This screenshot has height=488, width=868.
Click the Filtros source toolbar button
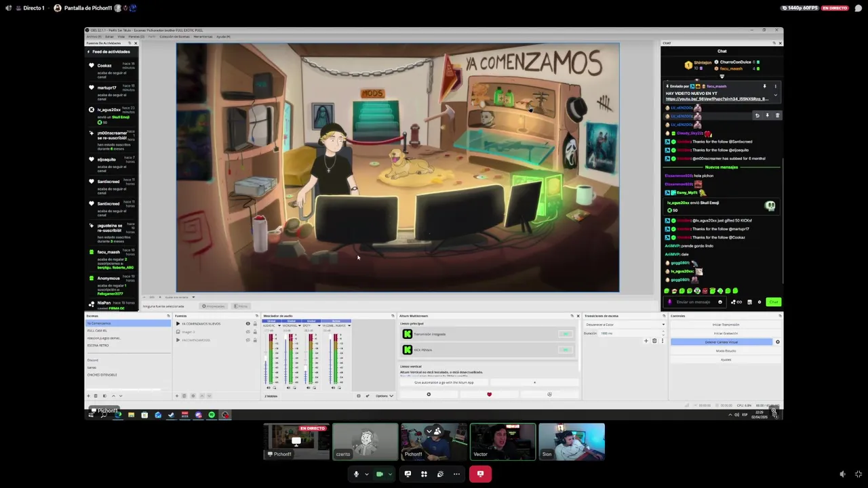241,306
